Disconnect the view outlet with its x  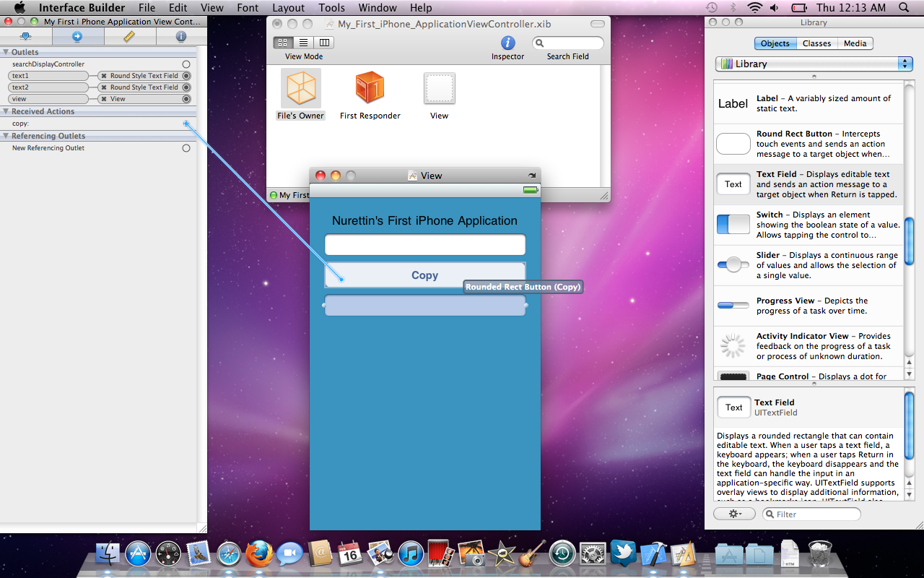103,99
